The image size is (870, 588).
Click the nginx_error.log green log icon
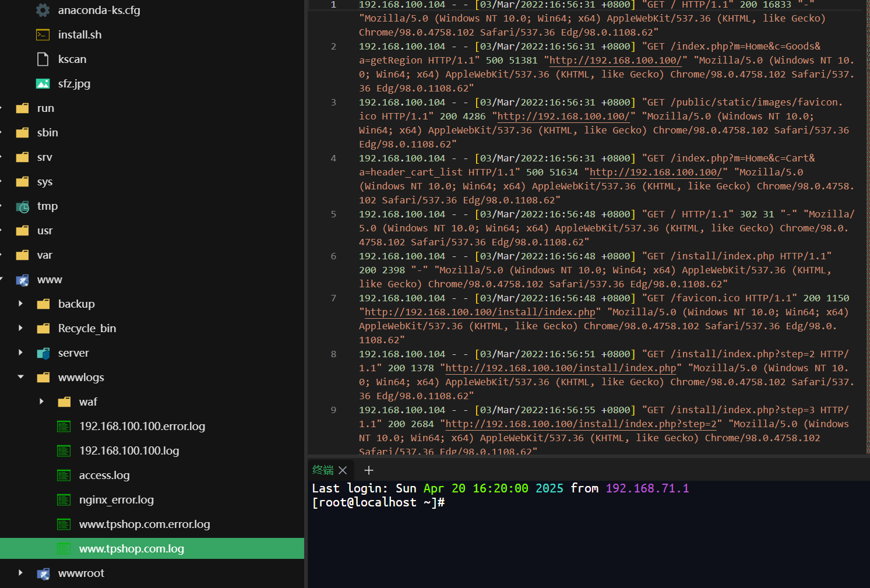(x=64, y=500)
